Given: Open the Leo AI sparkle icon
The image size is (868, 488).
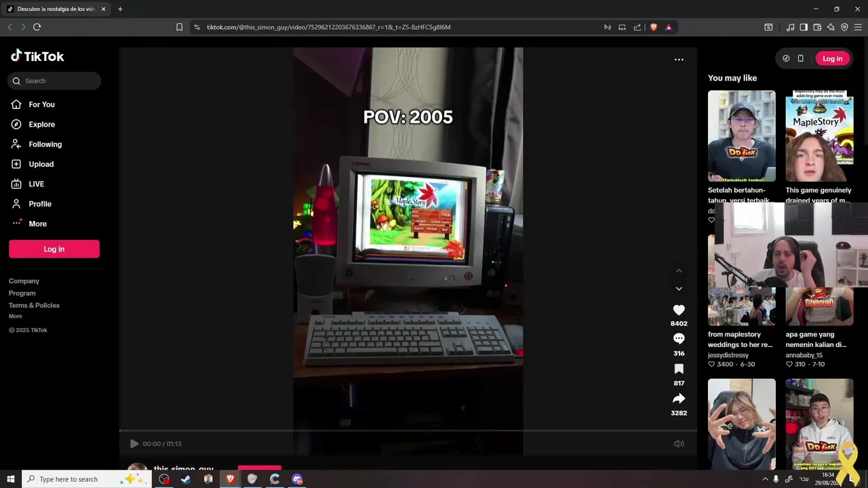Looking at the screenshot, I should 831,27.
